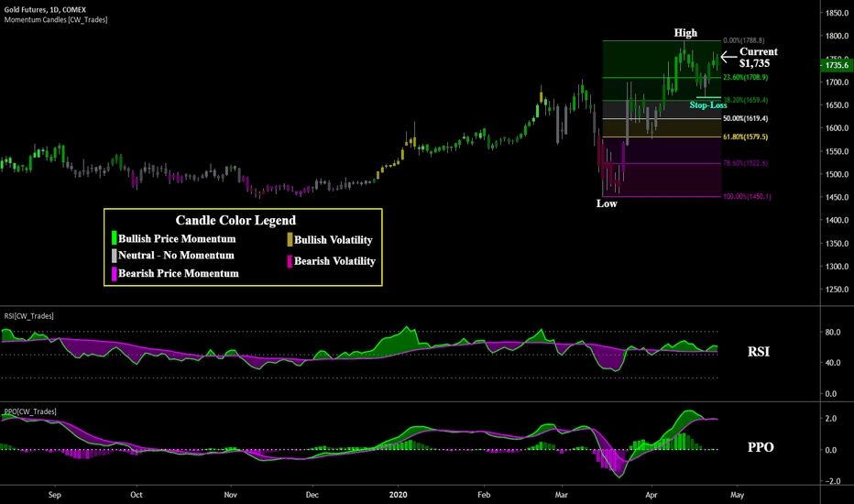The image size is (854, 504).
Task: Select the 23.60%(1708.9) Fibonacci level label
Action: [x=746, y=77]
